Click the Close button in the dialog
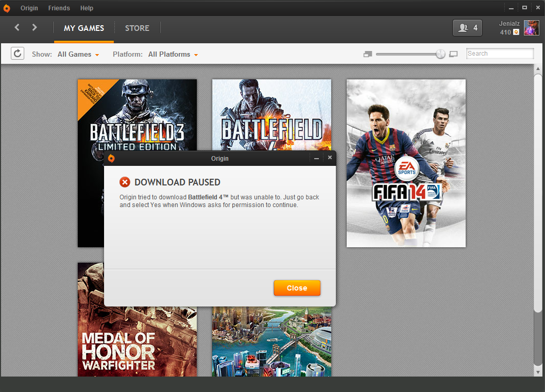The width and height of the screenshot is (545, 392). point(297,288)
